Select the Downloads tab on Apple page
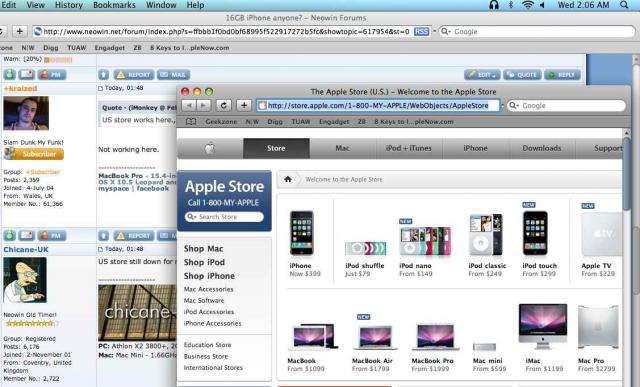The height and width of the screenshot is (387, 640). (x=542, y=148)
